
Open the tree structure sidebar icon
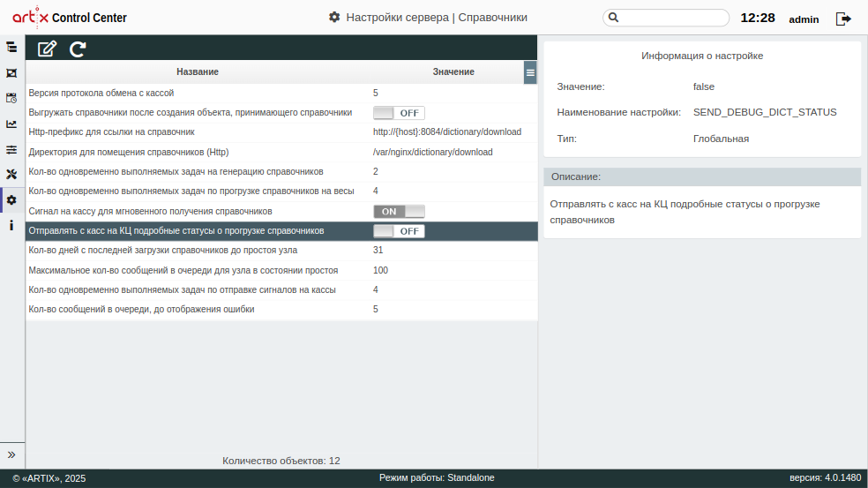pyautogui.click(x=11, y=47)
